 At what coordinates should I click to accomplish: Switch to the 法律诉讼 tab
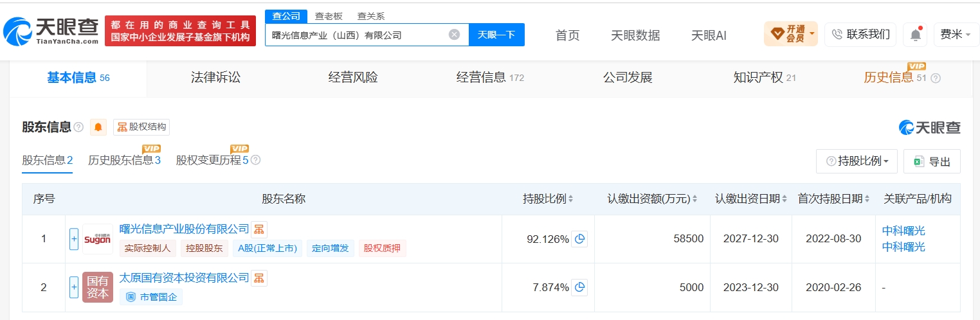pyautogui.click(x=215, y=78)
